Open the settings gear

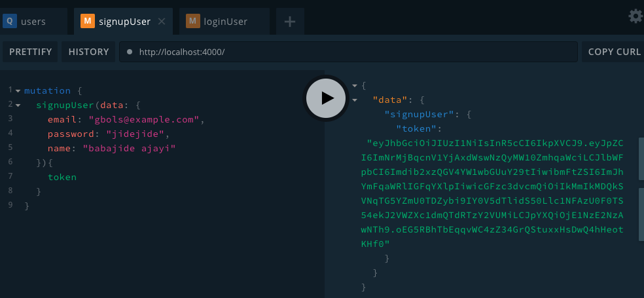(635, 16)
